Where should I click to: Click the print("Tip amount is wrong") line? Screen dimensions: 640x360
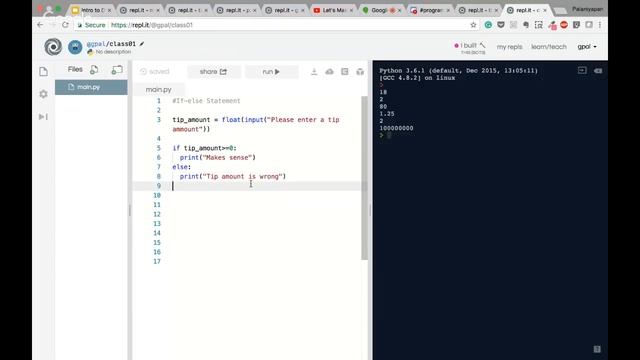click(x=233, y=176)
